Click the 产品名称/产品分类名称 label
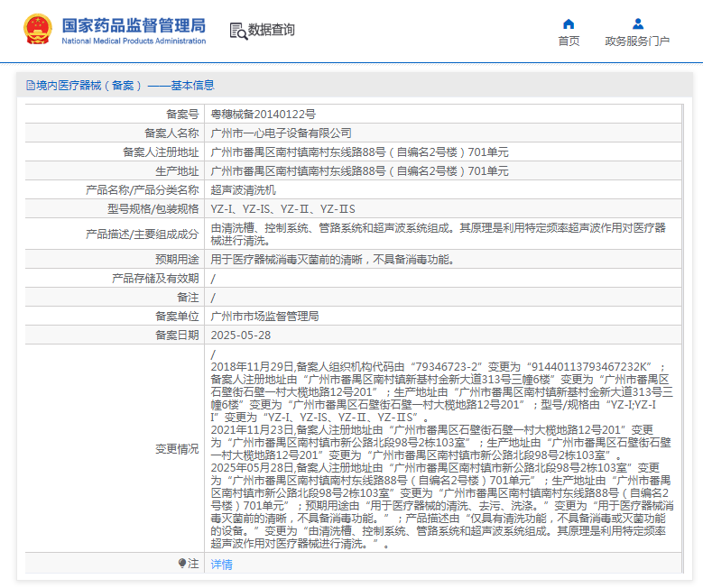The width and height of the screenshot is (703, 588). click(142, 190)
